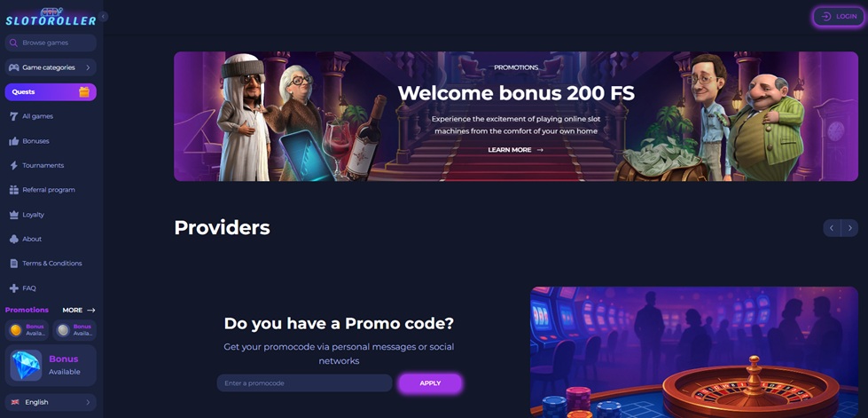
Task: Click the Tournaments lightning icon
Action: [14, 165]
